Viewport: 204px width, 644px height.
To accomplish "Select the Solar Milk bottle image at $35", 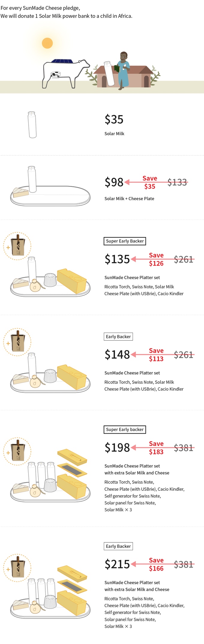I will 32,125.
